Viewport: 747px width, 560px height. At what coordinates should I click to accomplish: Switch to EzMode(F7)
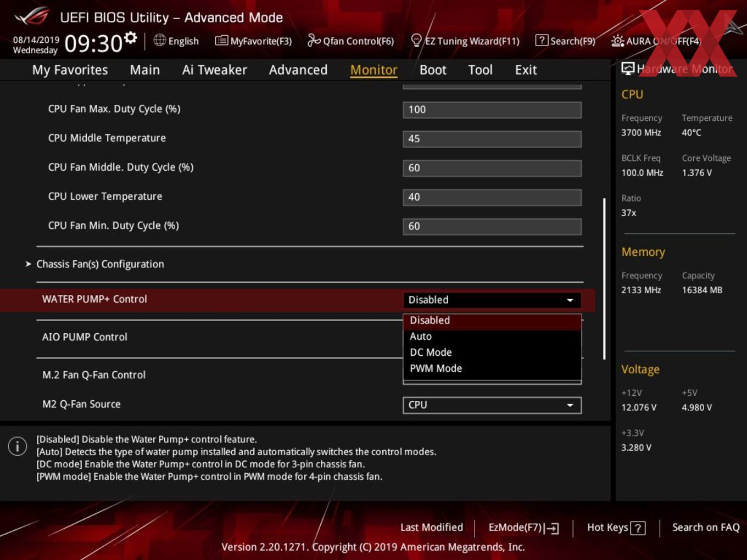[x=523, y=528]
